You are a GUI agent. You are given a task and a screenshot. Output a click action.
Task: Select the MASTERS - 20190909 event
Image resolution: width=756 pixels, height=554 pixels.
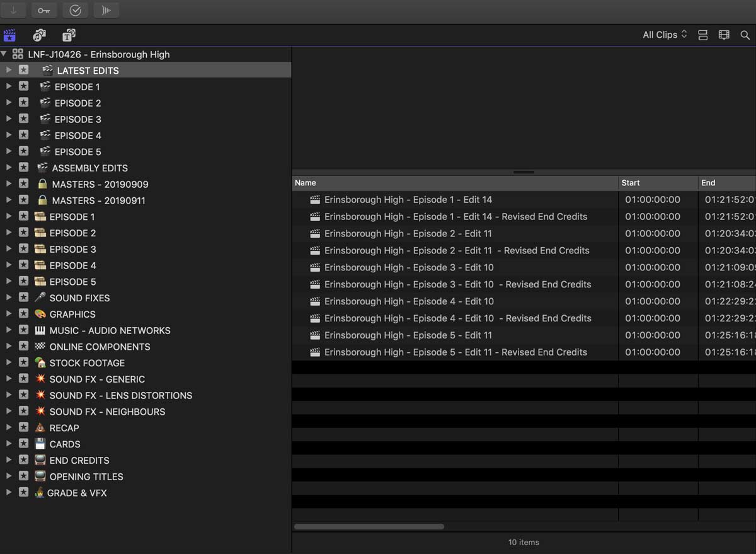pos(100,184)
